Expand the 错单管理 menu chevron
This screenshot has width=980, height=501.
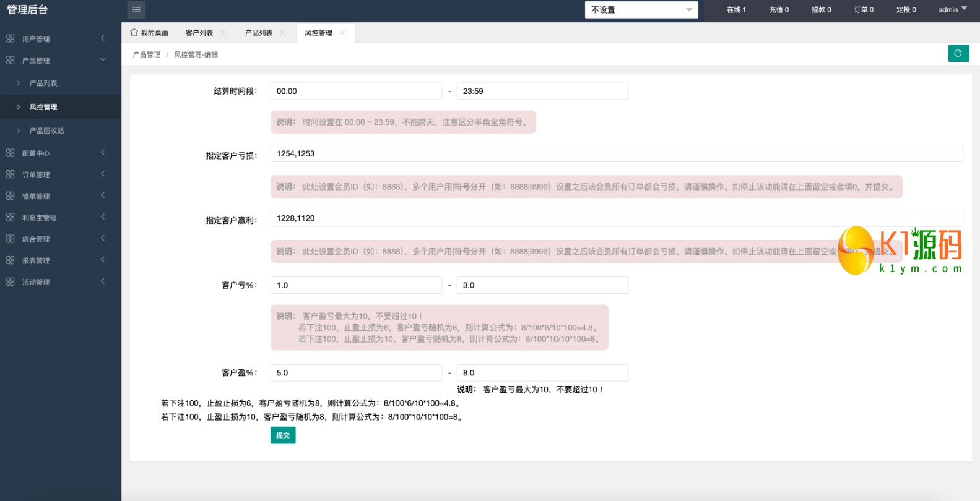[103, 195]
